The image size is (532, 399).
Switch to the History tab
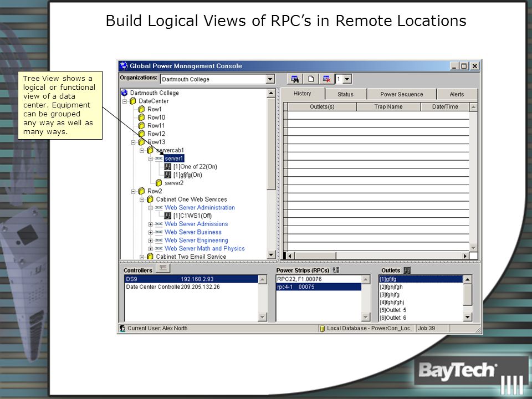pyautogui.click(x=302, y=93)
